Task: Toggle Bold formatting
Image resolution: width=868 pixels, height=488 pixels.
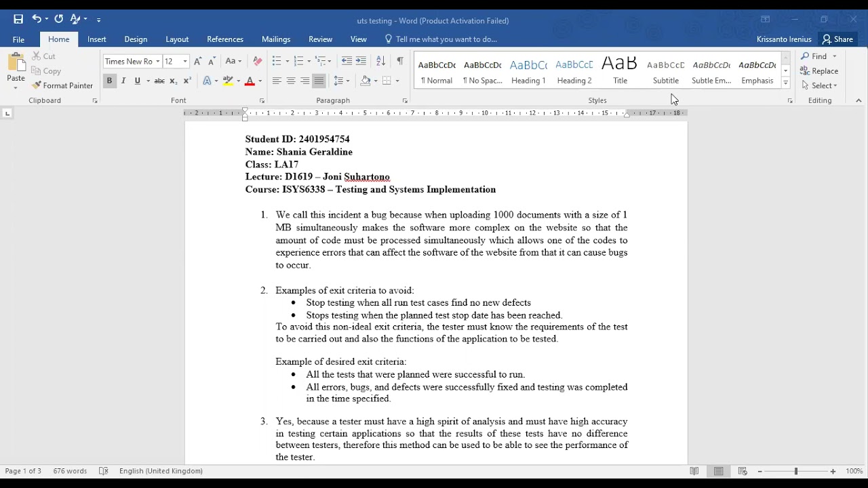Action: coord(109,81)
